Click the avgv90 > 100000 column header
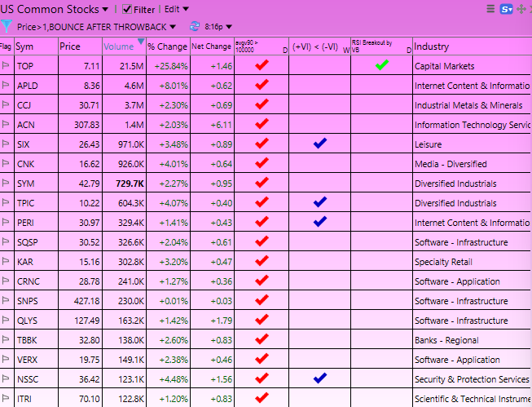532x407 pixels. click(262, 46)
